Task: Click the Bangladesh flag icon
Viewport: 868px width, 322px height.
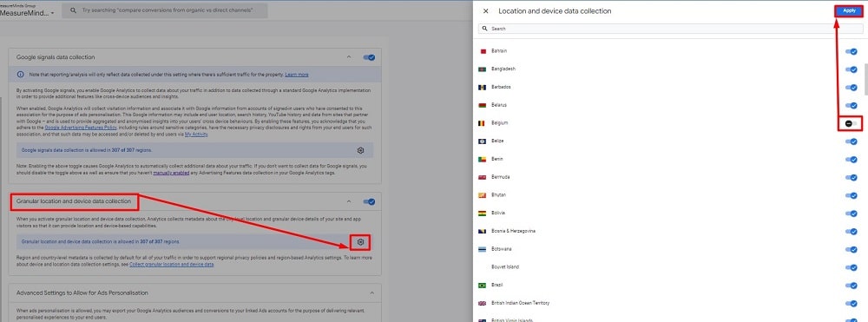Action: [x=483, y=69]
